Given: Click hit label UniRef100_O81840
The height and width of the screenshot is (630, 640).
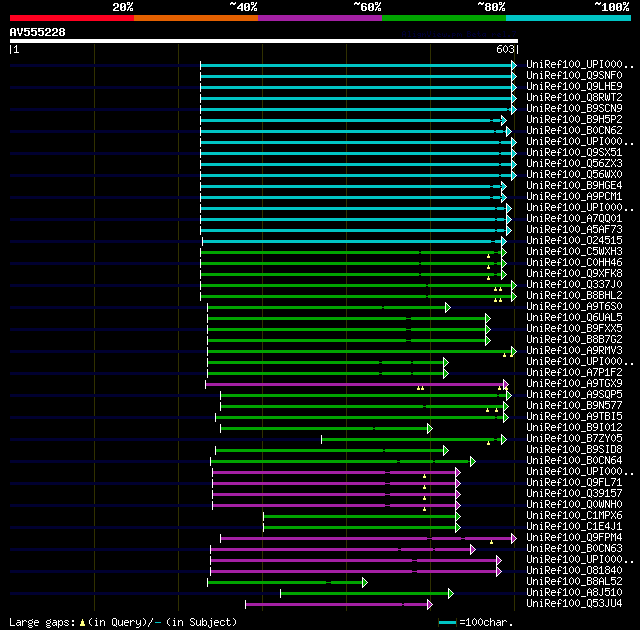Looking at the screenshot, I should [x=574, y=571].
